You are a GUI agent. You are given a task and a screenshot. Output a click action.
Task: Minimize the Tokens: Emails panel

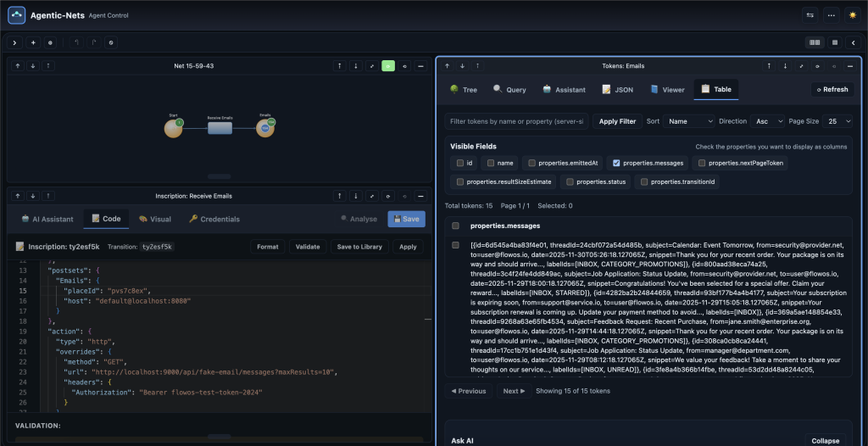click(x=850, y=65)
